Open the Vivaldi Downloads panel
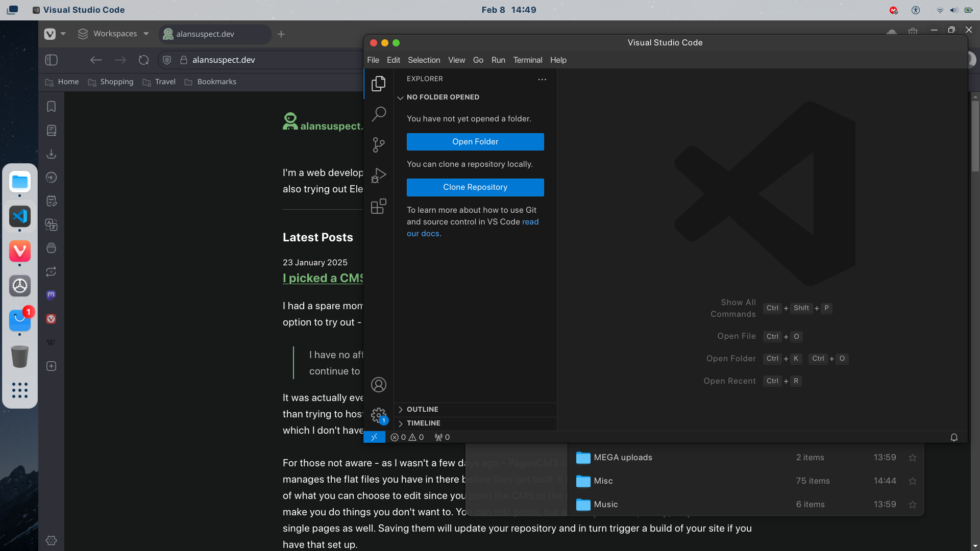The height and width of the screenshot is (551, 980). pos(51,154)
